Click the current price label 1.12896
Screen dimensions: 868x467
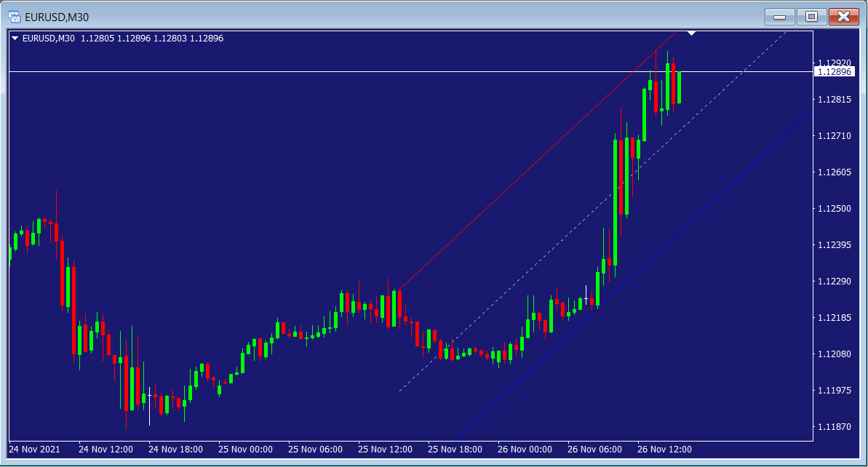pos(833,71)
